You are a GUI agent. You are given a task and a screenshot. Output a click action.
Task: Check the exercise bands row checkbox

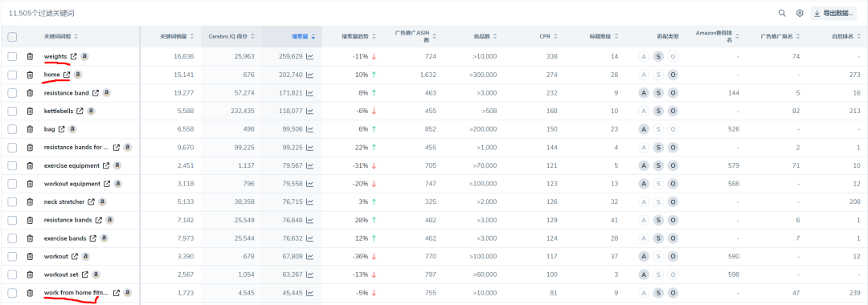(x=12, y=238)
